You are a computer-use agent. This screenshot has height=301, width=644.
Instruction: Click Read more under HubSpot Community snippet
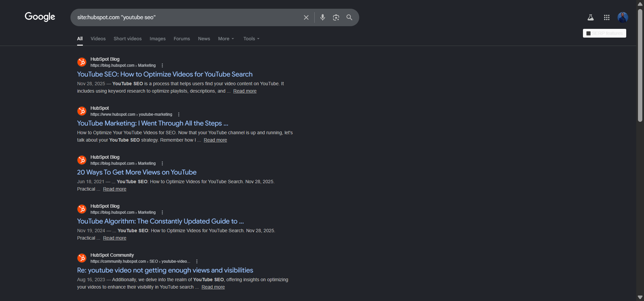pyautogui.click(x=213, y=287)
